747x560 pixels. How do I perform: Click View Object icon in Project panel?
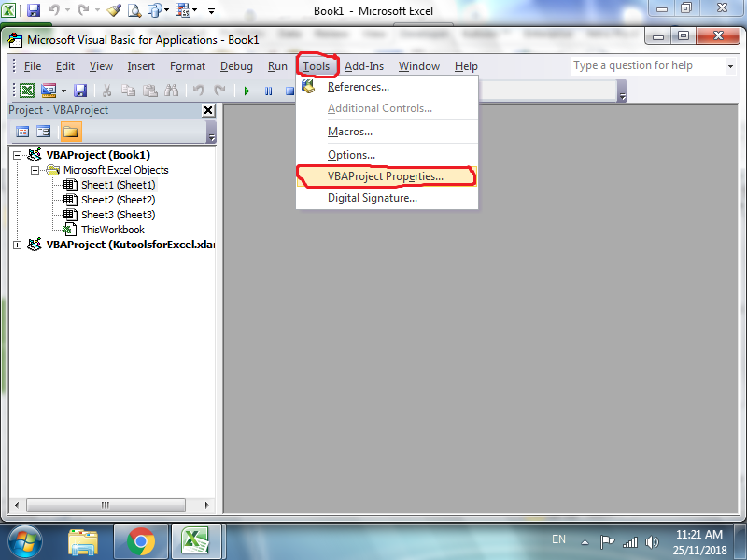pos(43,132)
